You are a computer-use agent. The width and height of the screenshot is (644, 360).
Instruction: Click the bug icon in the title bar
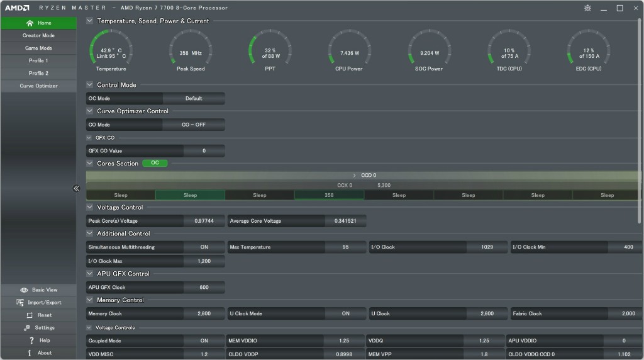[x=587, y=8]
